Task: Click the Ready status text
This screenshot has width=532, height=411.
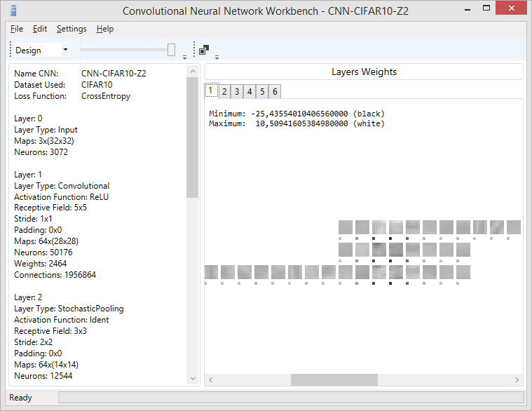Action: coord(20,398)
